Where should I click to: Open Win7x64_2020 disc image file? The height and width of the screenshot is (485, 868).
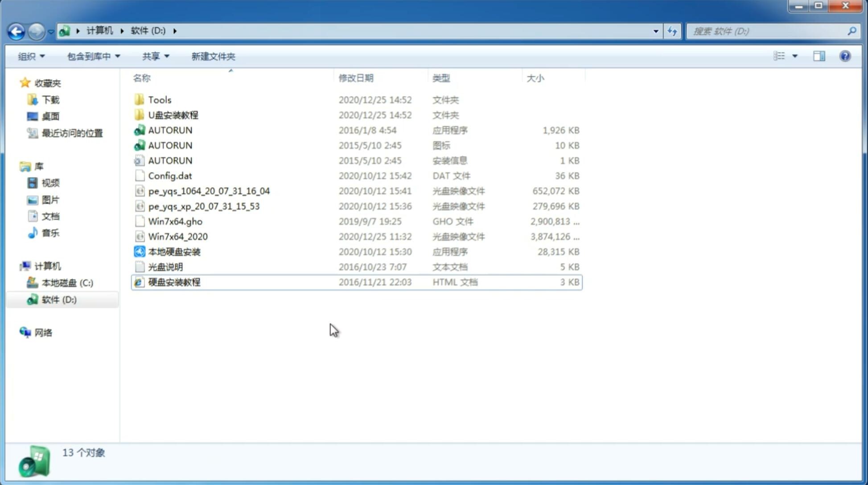coord(177,237)
